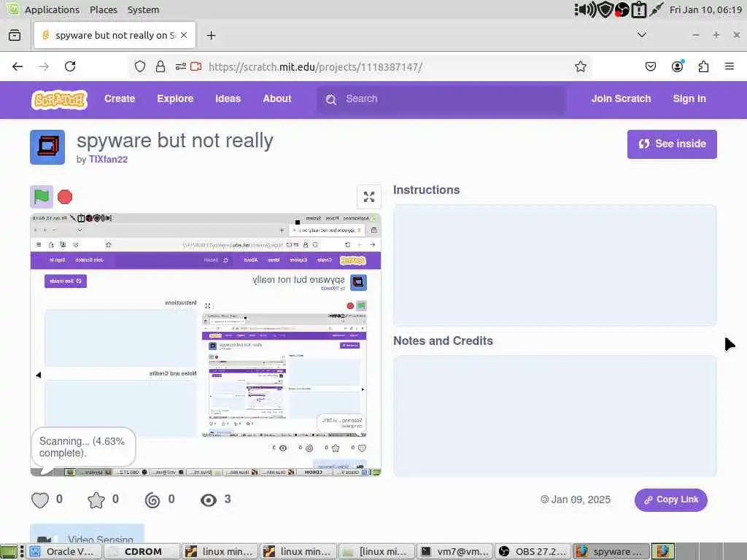The height and width of the screenshot is (560, 747).
Task: Click the show desktop taskbar icon
Action: [9, 551]
